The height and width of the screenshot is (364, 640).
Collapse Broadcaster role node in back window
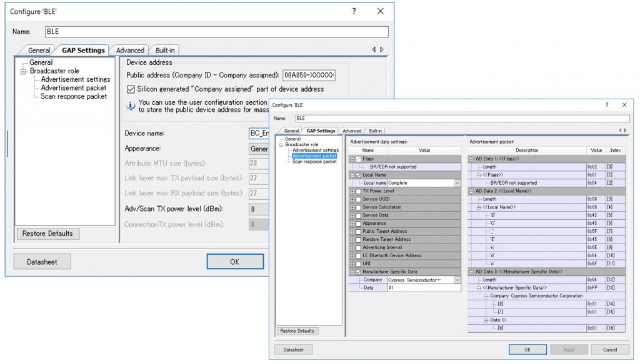point(24,71)
